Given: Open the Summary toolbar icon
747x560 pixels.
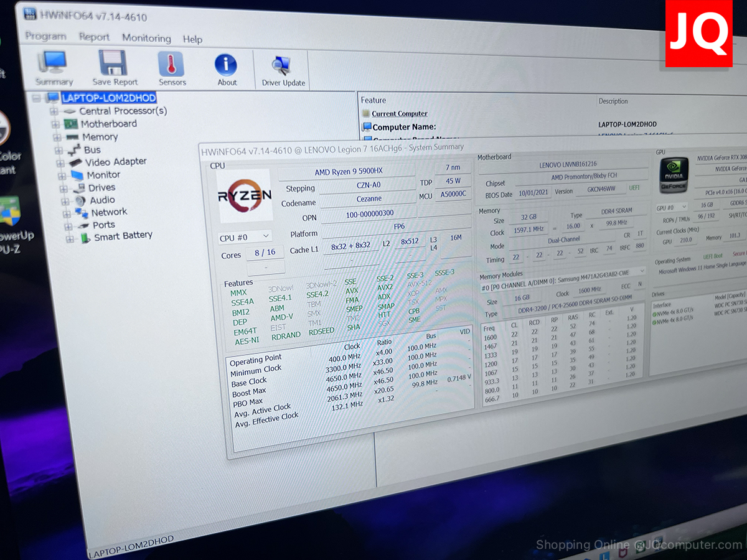Looking at the screenshot, I should 53,63.
